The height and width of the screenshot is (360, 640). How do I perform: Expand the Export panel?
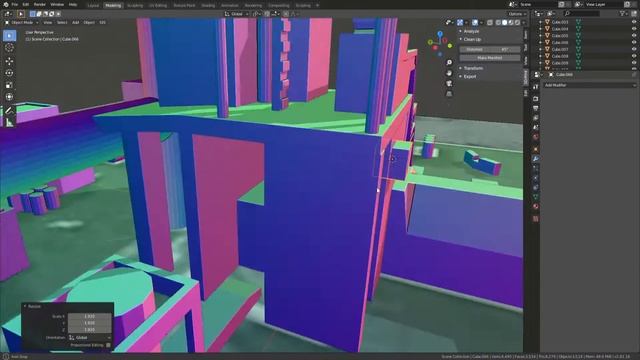pos(470,77)
